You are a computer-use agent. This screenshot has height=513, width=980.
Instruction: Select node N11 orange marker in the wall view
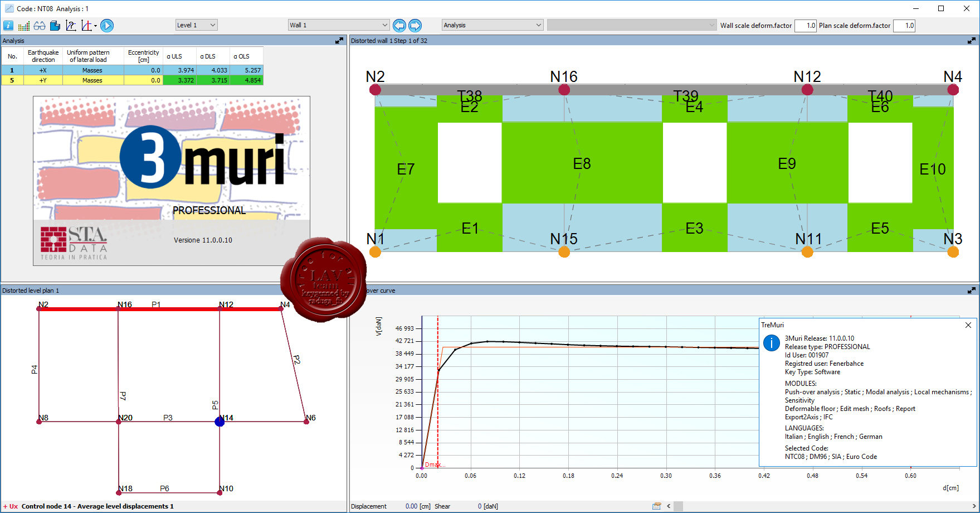click(807, 251)
